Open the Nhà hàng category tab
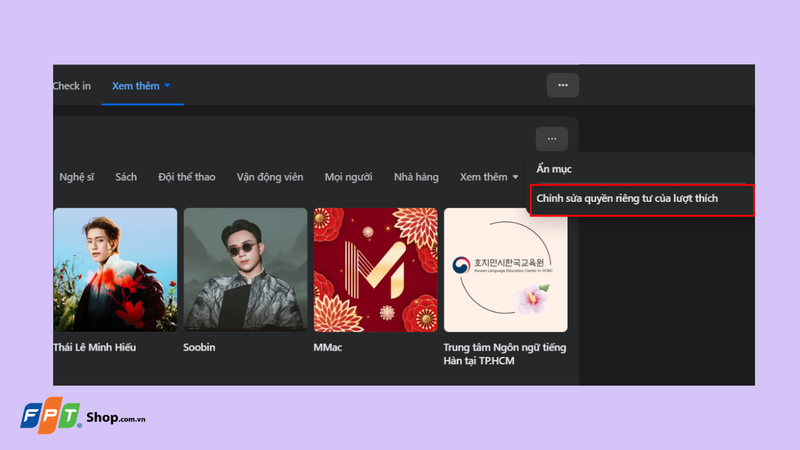The image size is (800, 450). click(416, 177)
